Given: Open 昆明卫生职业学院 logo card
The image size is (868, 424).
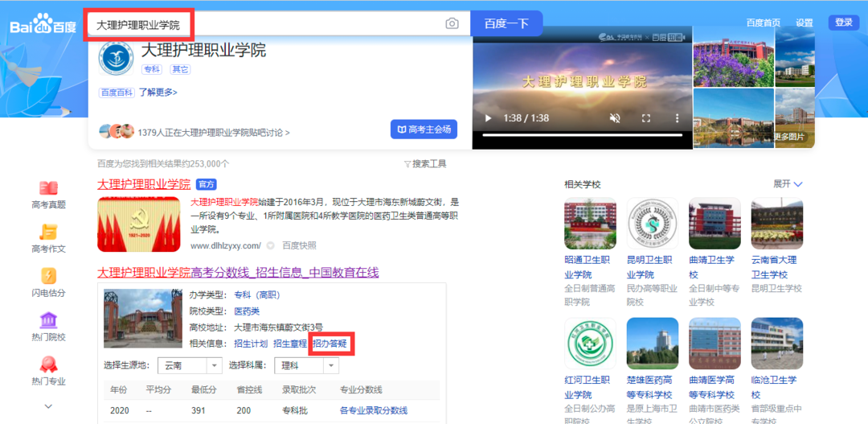Looking at the screenshot, I should click(652, 224).
